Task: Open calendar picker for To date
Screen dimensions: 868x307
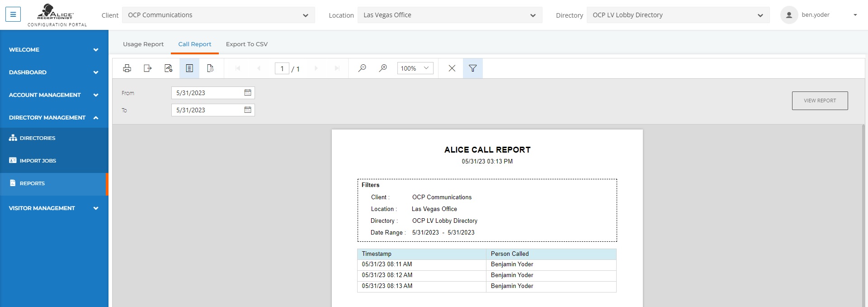Action: pos(248,110)
